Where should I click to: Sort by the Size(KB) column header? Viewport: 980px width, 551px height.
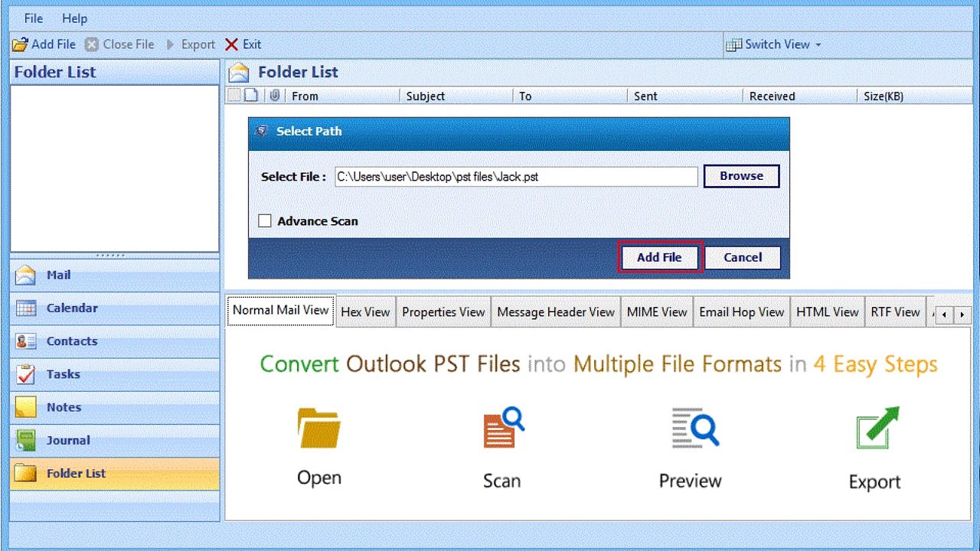(914, 96)
